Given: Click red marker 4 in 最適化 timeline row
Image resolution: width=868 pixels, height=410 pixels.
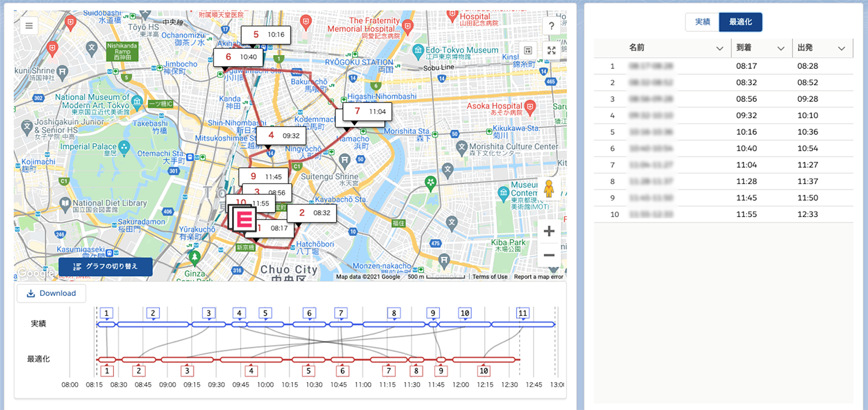Looking at the screenshot, I should point(251,371).
